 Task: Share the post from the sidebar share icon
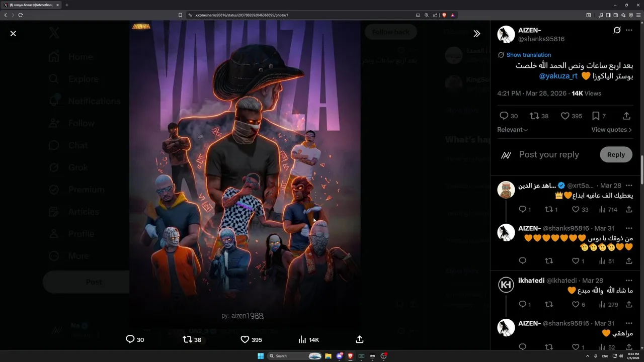(626, 116)
